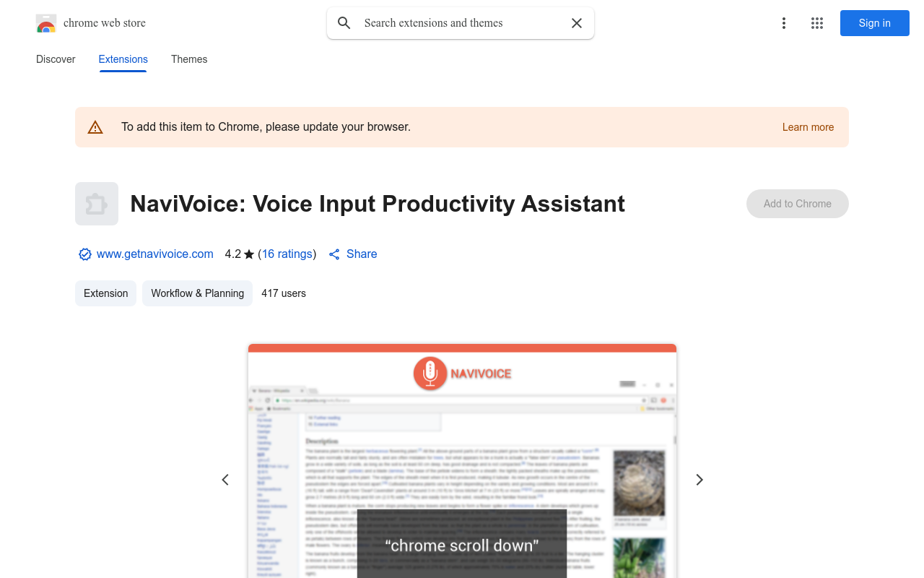Click the rating star icon
Viewport: 924px width, 578px height.
249,254
